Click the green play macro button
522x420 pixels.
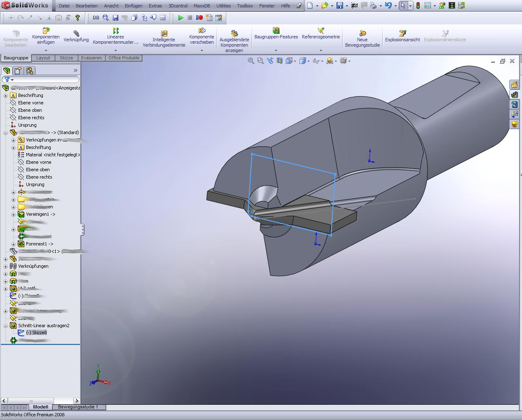[181, 18]
